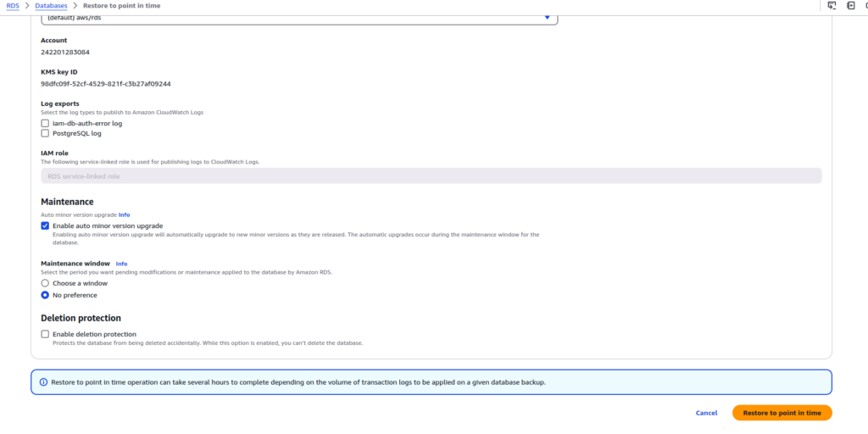Click the KMS key ID value text
868x434 pixels.
click(106, 84)
